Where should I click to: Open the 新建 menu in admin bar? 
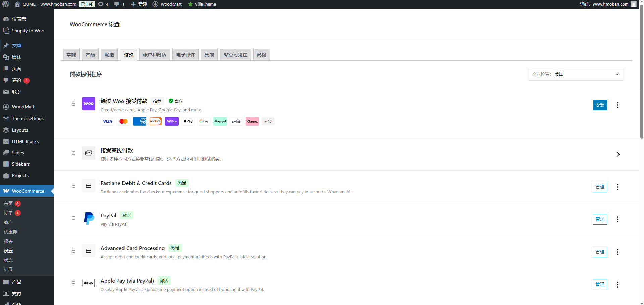point(139,4)
